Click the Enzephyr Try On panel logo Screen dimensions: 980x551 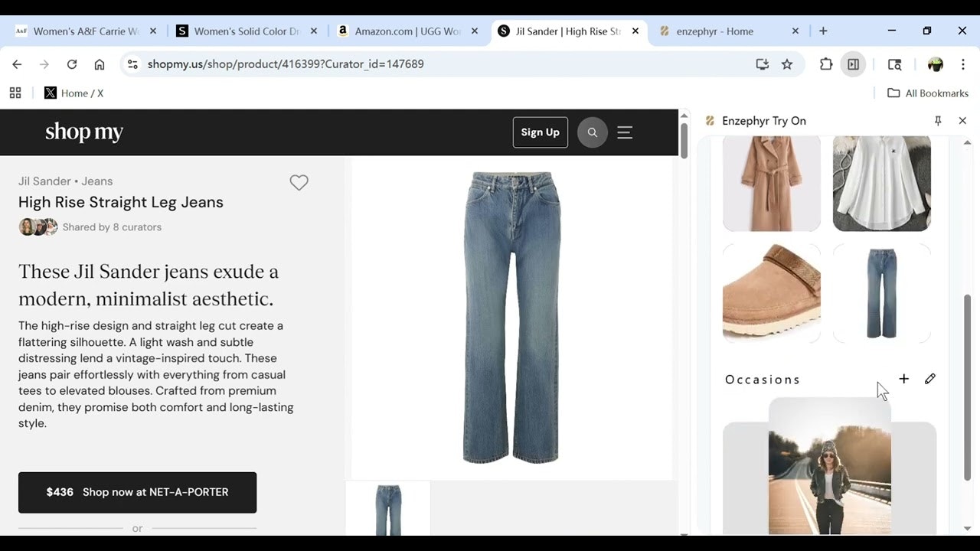click(710, 121)
